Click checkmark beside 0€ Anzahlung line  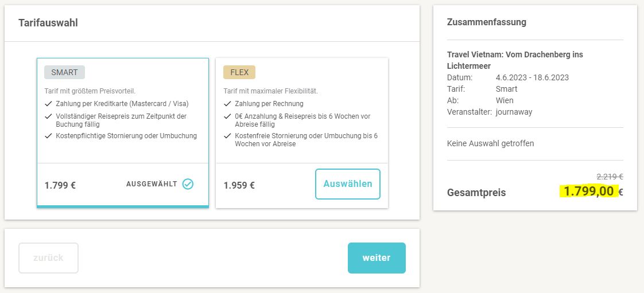click(227, 116)
